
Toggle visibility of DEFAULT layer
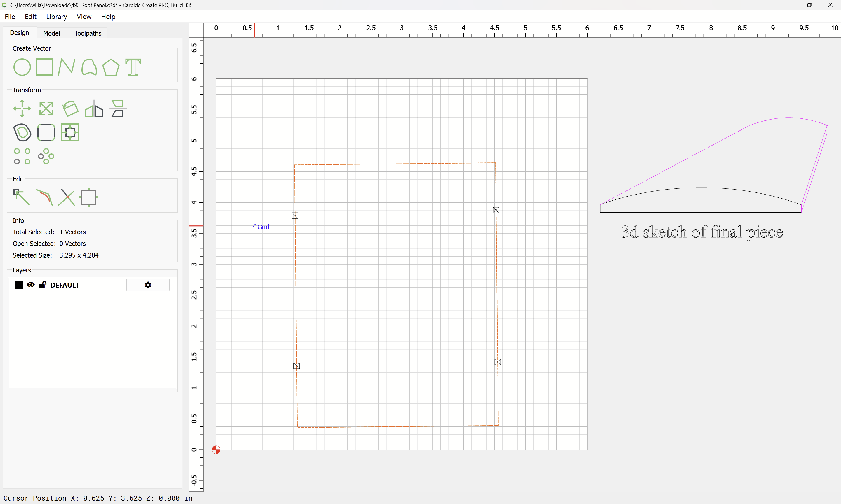31,285
